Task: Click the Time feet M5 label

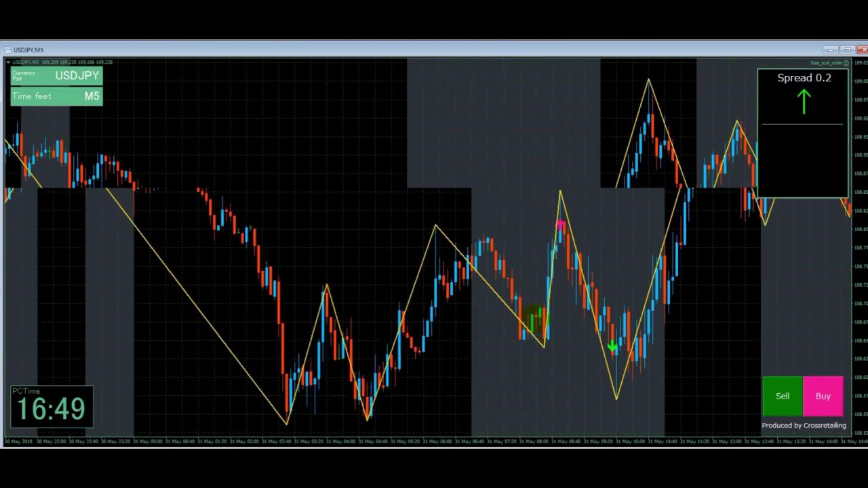Action: point(56,96)
